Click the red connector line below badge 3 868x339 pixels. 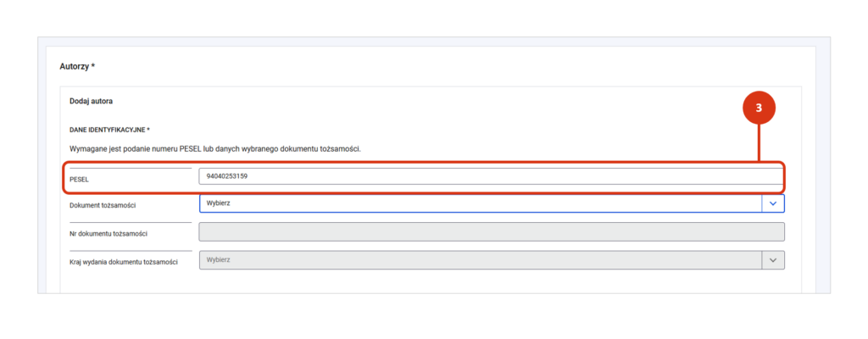click(759, 143)
